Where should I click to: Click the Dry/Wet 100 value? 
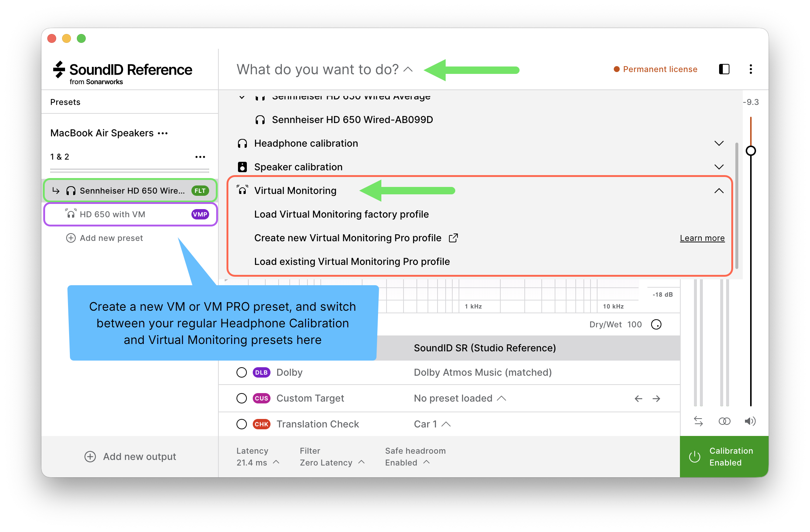click(634, 324)
